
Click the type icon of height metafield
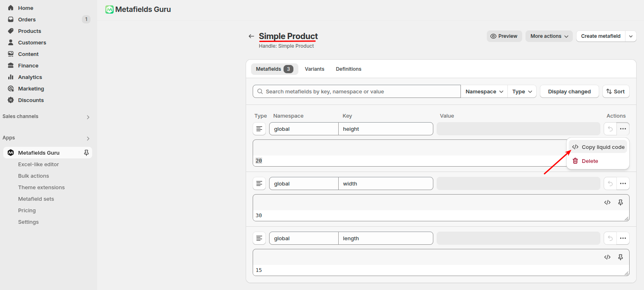pos(259,129)
